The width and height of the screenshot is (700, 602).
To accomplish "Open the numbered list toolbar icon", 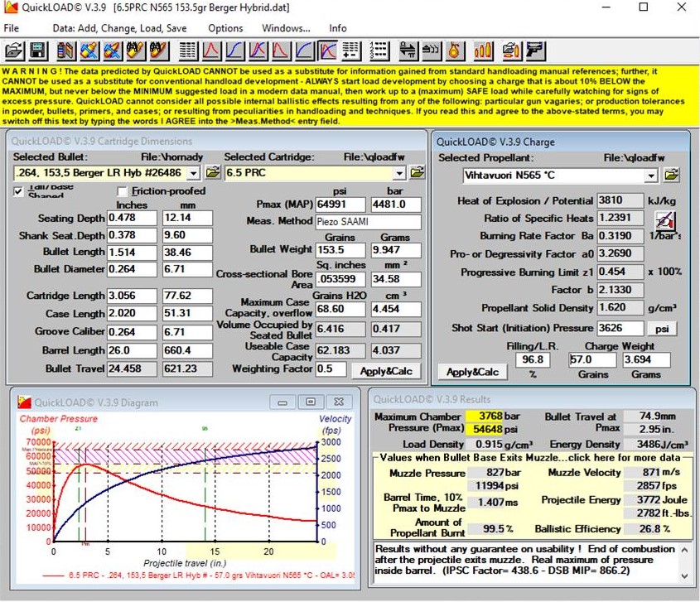I will pyautogui.click(x=379, y=51).
